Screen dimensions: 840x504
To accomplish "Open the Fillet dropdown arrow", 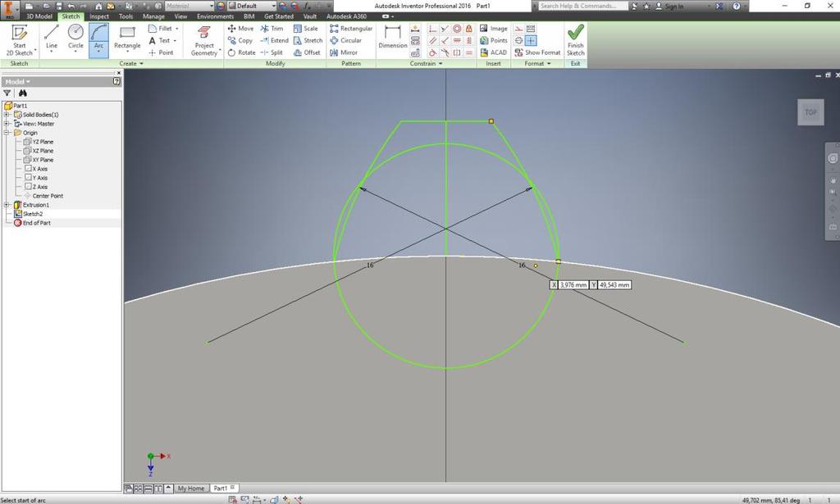I will point(177,29).
